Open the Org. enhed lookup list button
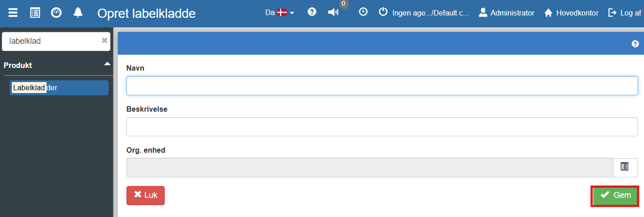Screen dimensions: 644x217 (x=625, y=167)
